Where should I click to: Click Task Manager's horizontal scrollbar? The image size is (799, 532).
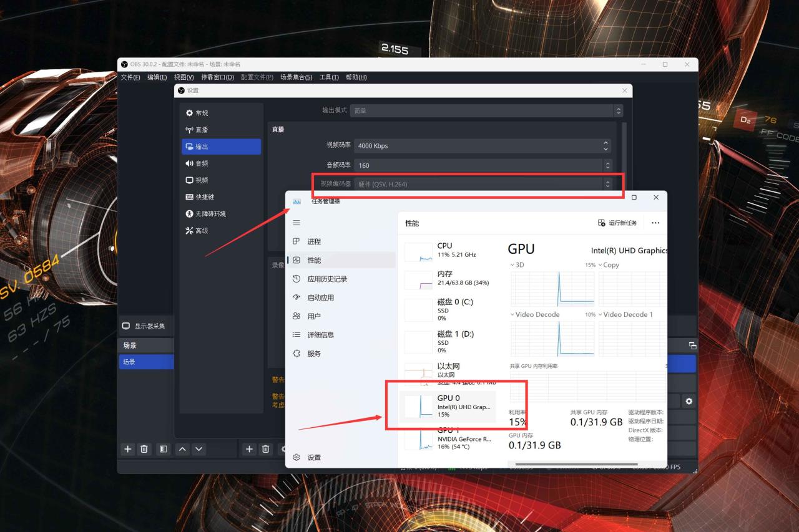(x=575, y=465)
